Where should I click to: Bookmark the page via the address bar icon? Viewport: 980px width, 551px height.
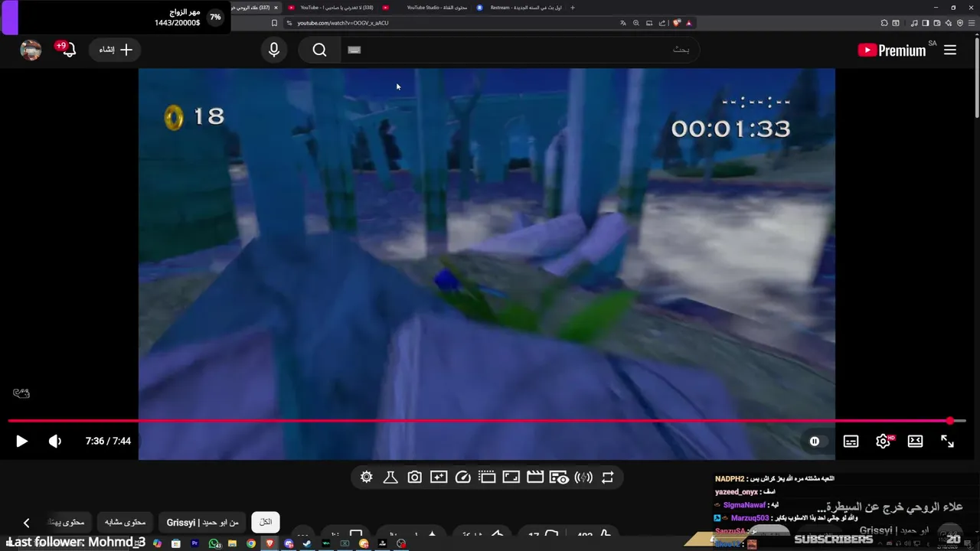(x=275, y=23)
